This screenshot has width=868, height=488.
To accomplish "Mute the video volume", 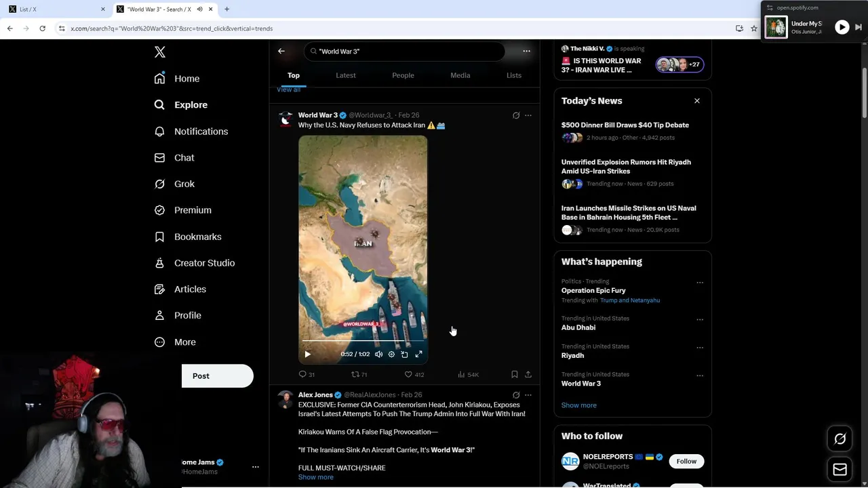I will [378, 354].
